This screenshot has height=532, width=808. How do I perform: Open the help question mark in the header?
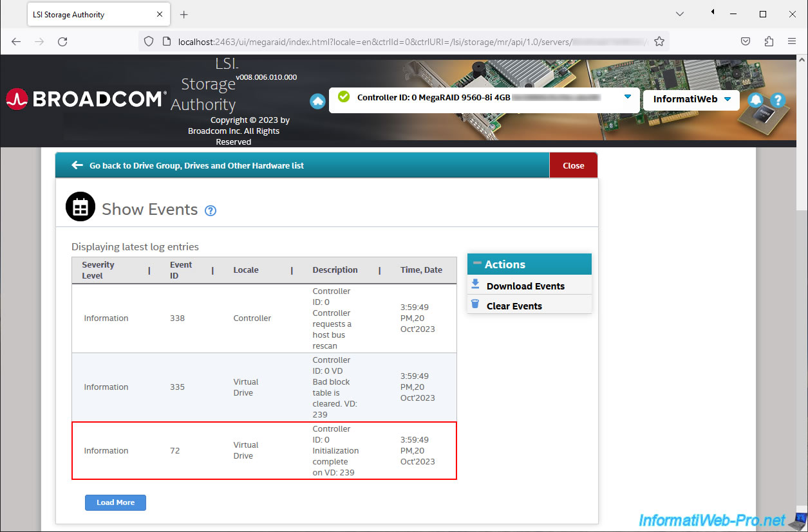click(x=777, y=100)
